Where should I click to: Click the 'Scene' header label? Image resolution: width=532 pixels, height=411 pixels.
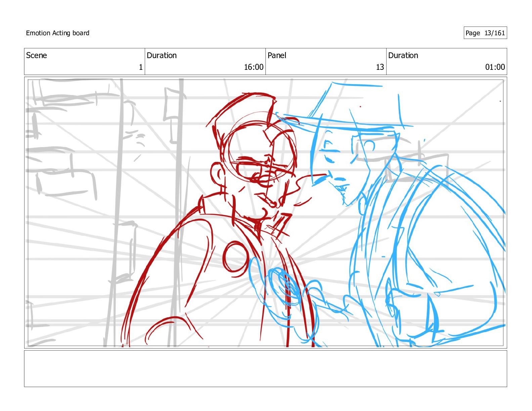tap(36, 55)
